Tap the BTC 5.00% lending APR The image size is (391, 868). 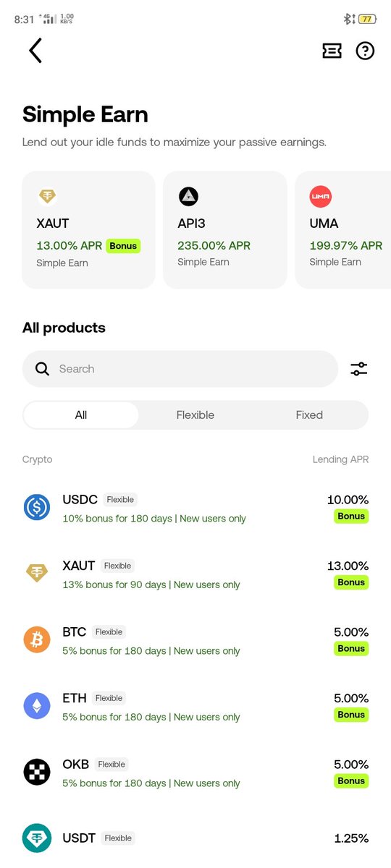pos(351,632)
